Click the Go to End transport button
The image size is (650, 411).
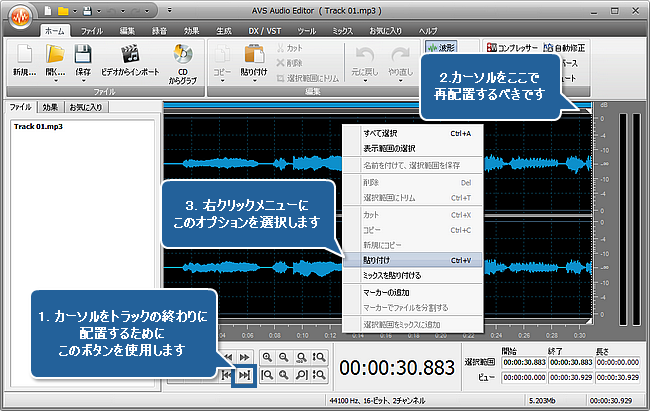click(x=244, y=375)
